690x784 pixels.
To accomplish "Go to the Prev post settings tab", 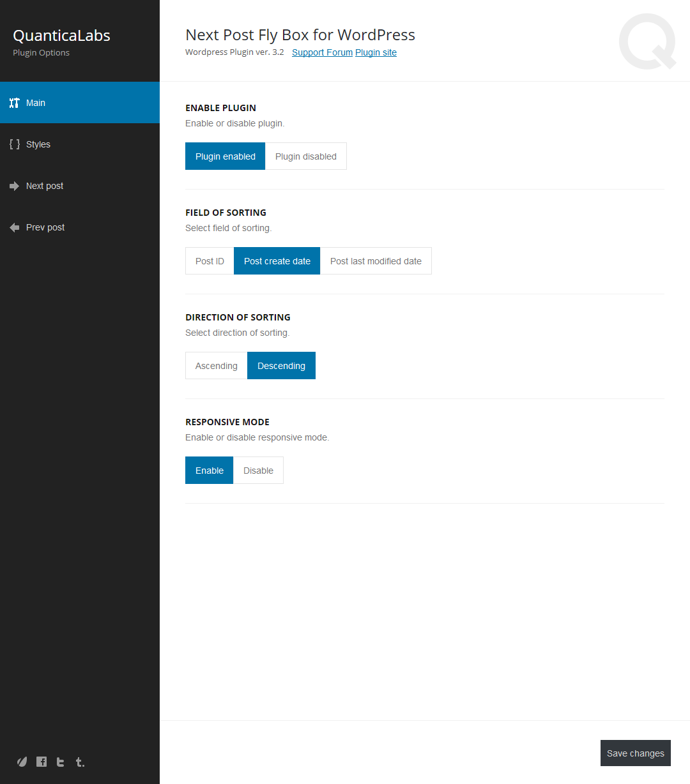I will 80,227.
